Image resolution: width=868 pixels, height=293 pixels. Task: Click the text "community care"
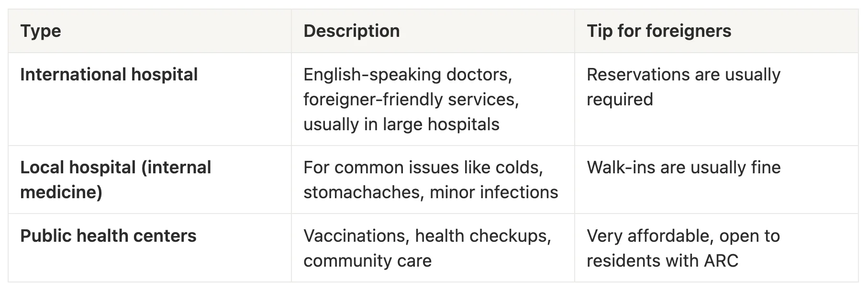pyautogui.click(x=367, y=261)
